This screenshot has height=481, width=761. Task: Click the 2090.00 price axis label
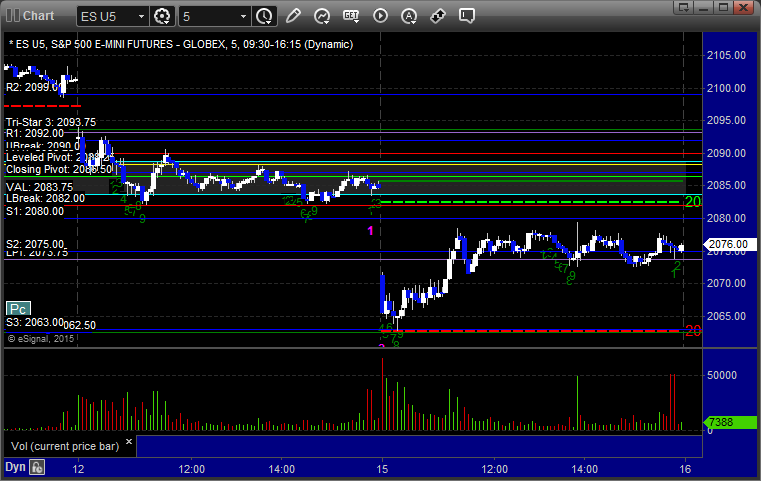pyautogui.click(x=726, y=153)
